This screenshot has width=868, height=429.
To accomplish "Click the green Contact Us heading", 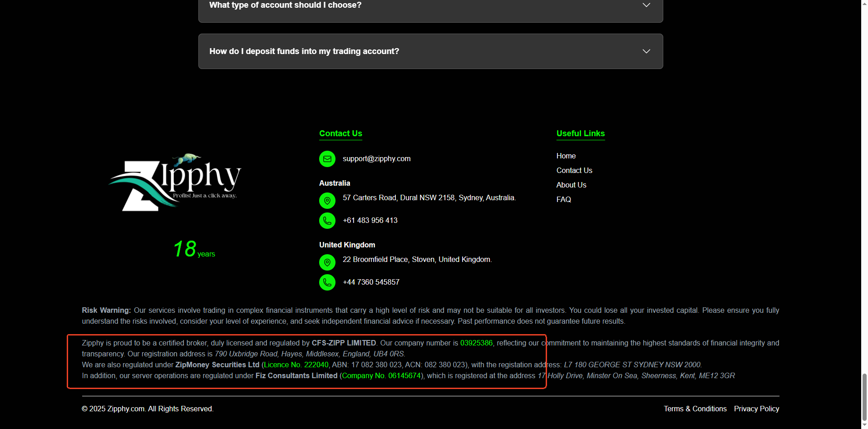I will (x=340, y=133).
